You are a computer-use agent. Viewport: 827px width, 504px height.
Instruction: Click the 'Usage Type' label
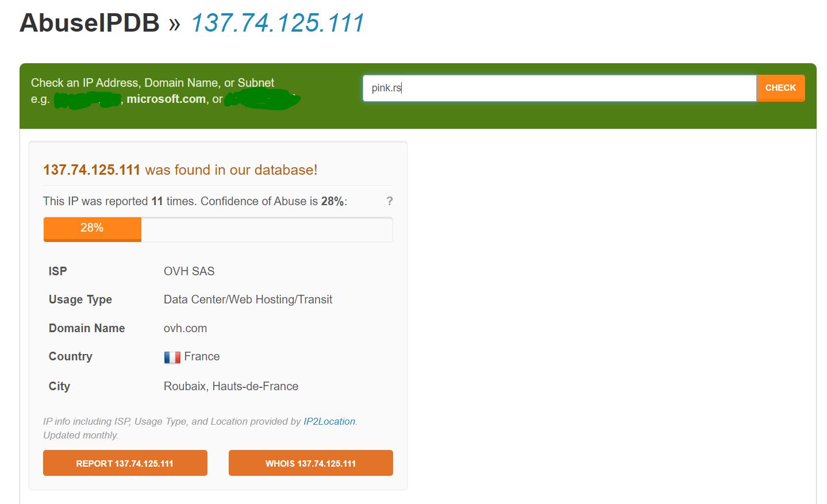[80, 299]
